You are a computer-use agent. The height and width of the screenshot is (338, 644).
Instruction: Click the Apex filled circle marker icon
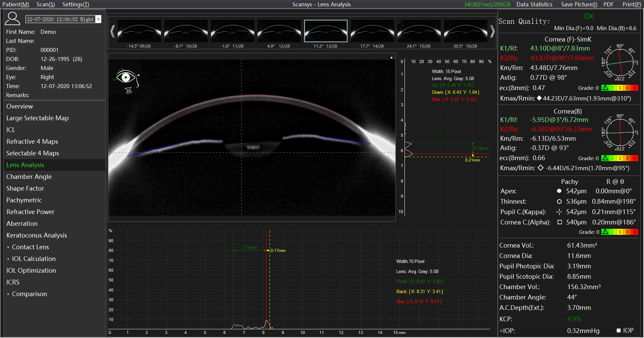pyautogui.click(x=559, y=191)
